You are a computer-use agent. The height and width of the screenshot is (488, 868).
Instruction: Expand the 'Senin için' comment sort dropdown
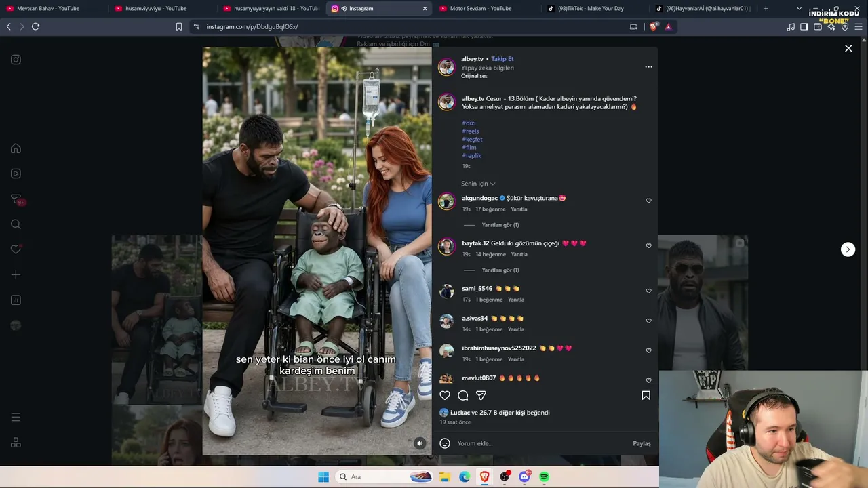tap(478, 184)
